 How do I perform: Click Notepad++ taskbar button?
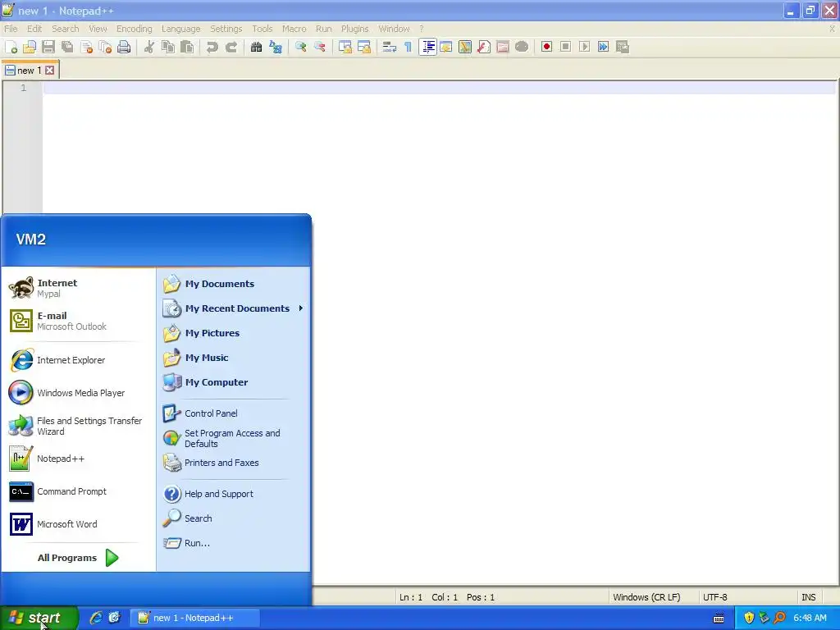click(195, 618)
